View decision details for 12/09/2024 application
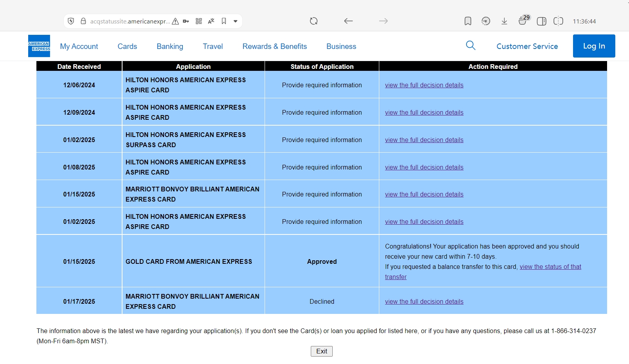Screen dimensions: 629x364 424,112
